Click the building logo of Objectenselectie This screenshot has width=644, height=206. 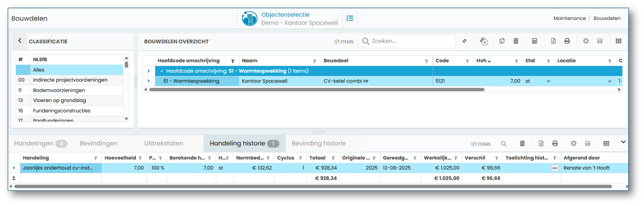[249, 19]
